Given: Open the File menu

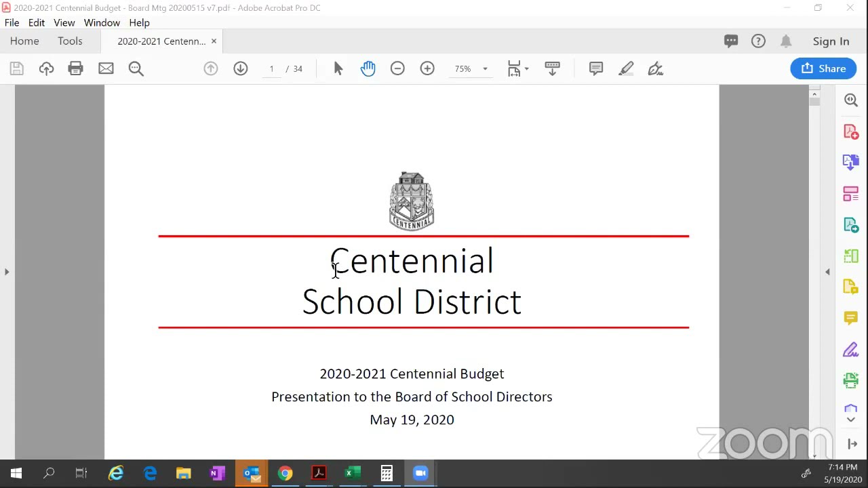Looking at the screenshot, I should coord(12,22).
